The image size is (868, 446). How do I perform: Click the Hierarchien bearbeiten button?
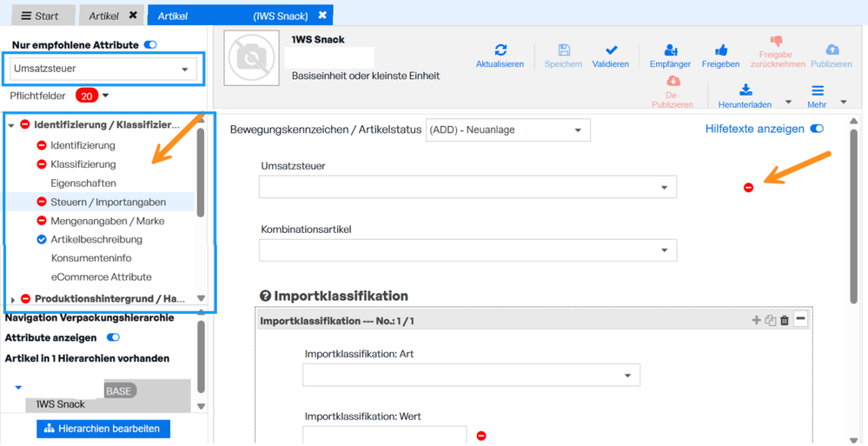pos(103,429)
